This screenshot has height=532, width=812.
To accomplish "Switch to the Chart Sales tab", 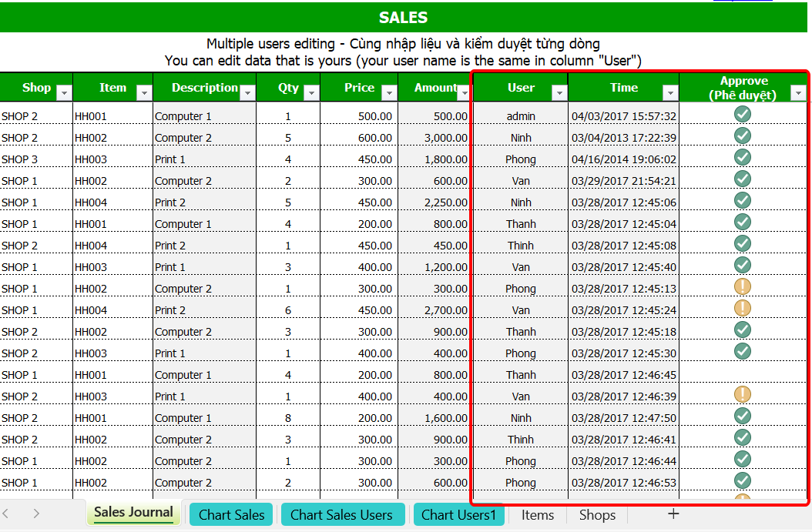I will (231, 515).
